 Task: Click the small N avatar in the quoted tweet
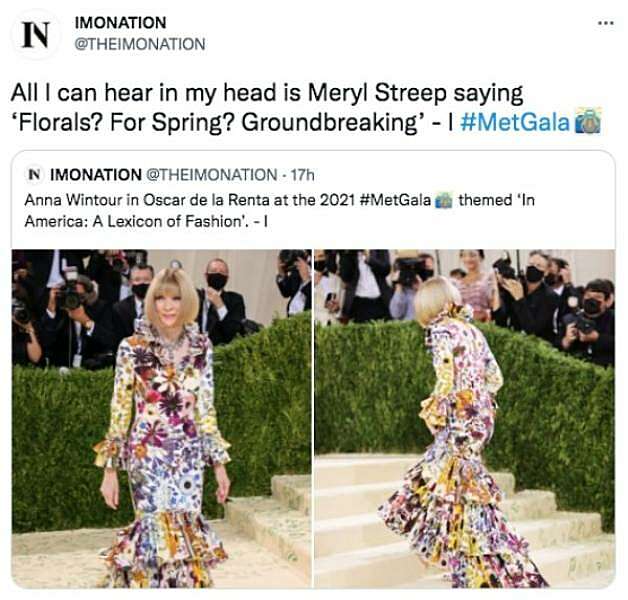(x=35, y=174)
